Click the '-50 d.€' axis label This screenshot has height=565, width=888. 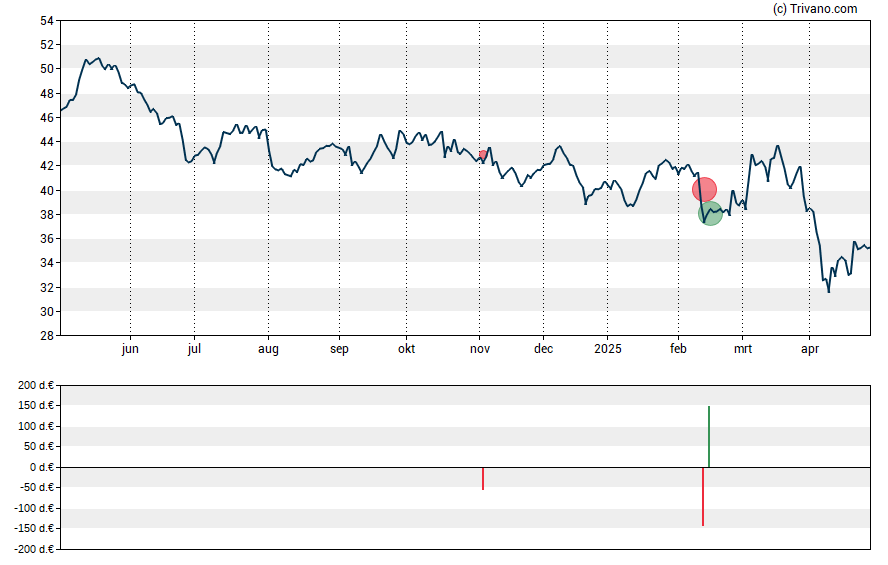click(x=37, y=487)
